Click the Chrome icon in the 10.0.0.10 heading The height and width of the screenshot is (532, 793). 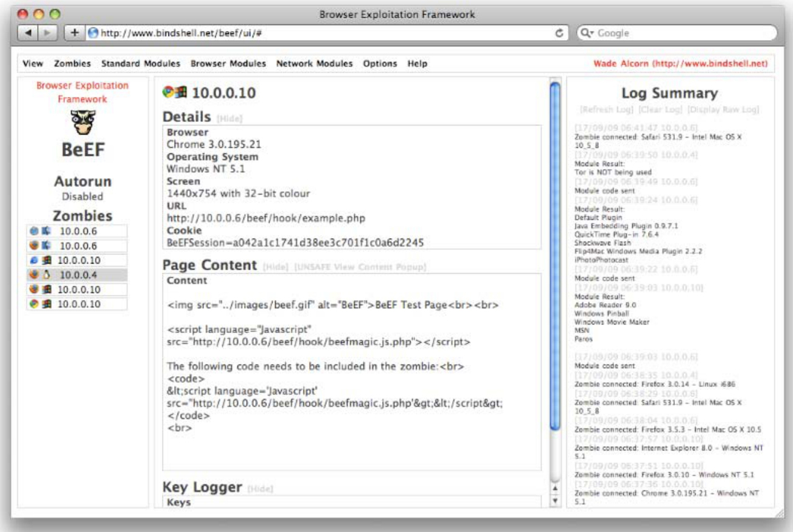coord(169,93)
